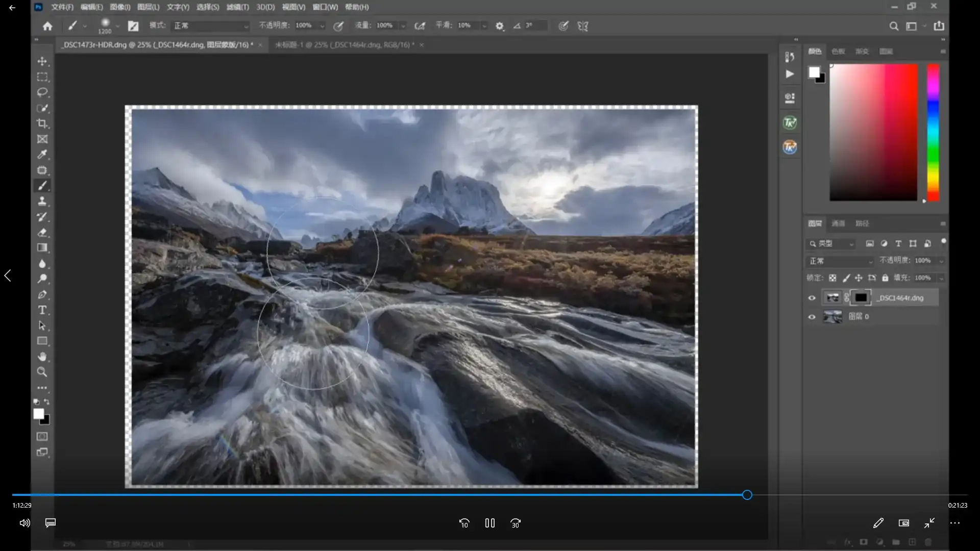Select the Zoom tool
The width and height of the screenshot is (980, 551).
[x=42, y=372]
